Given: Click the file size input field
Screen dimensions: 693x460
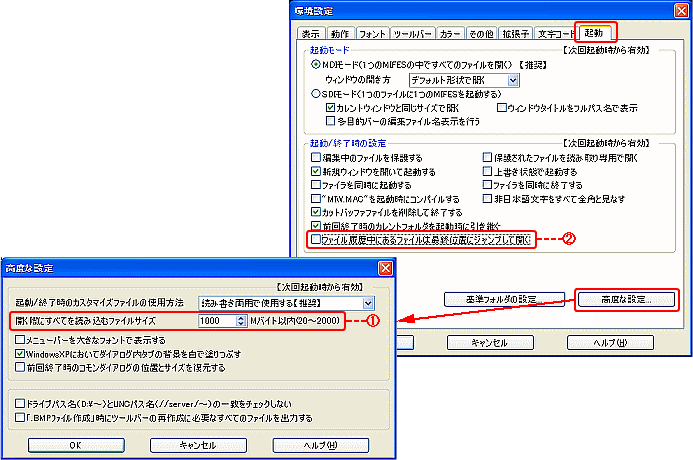Looking at the screenshot, I should 214,321.
